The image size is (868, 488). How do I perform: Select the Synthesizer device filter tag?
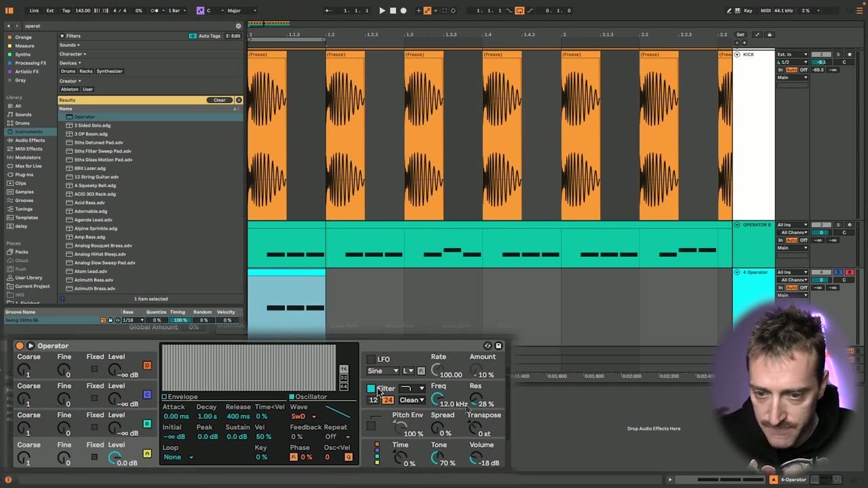click(109, 71)
